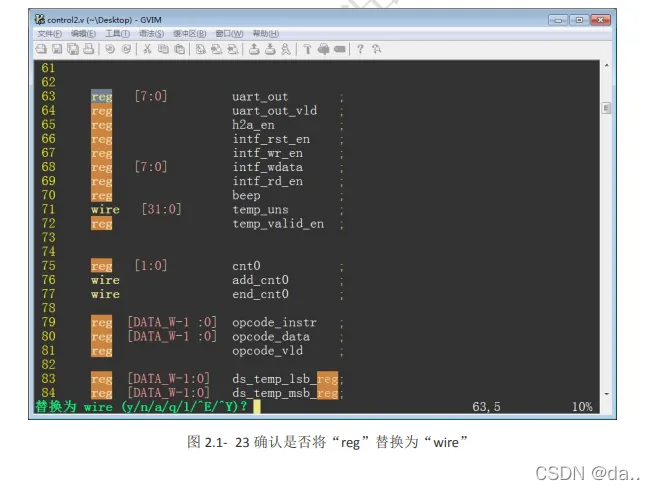Click opcode_instr on line 79
Screen dimensions: 655x490
pyautogui.click(x=274, y=322)
